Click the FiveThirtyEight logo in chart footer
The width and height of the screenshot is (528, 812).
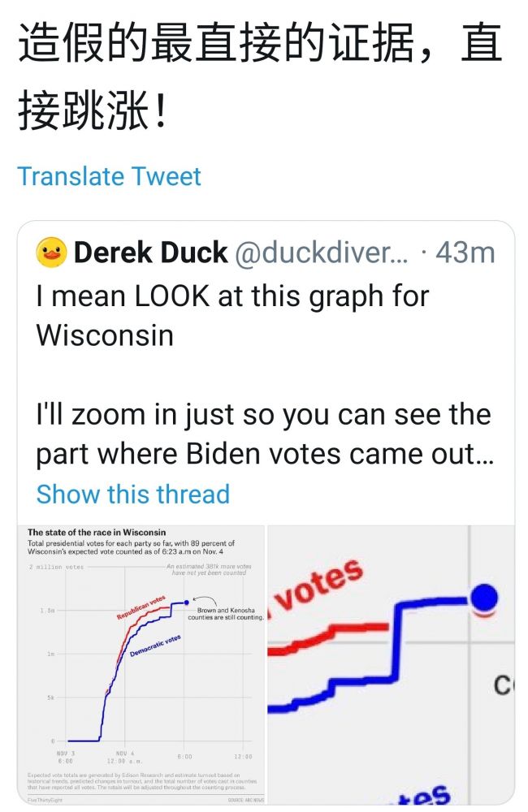click(44, 800)
